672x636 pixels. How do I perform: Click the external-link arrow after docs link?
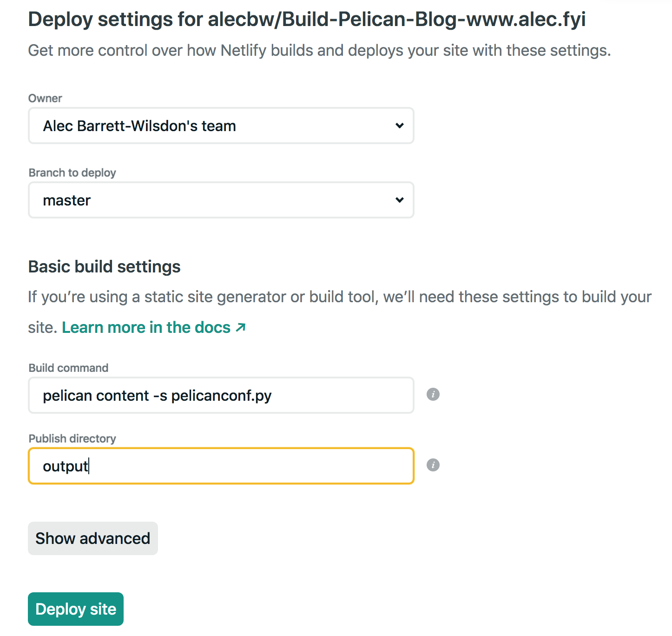(x=240, y=328)
